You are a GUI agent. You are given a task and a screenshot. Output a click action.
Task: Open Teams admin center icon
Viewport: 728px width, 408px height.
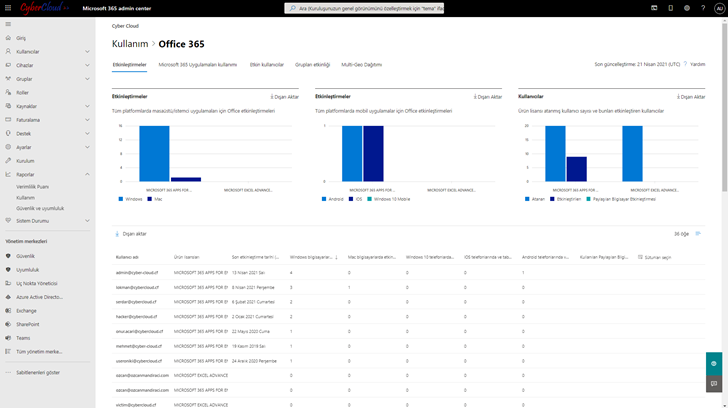point(8,338)
